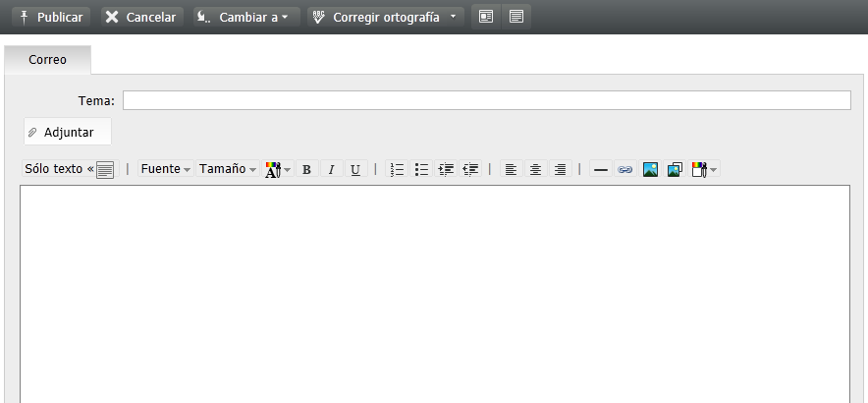Click the Tema subject field
The height and width of the screenshot is (403, 868).
[x=486, y=100]
